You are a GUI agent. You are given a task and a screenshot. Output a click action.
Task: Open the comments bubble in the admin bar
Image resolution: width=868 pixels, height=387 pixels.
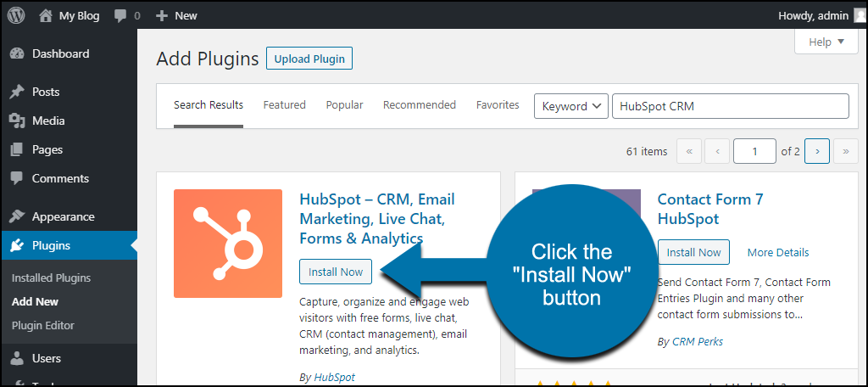tap(120, 16)
